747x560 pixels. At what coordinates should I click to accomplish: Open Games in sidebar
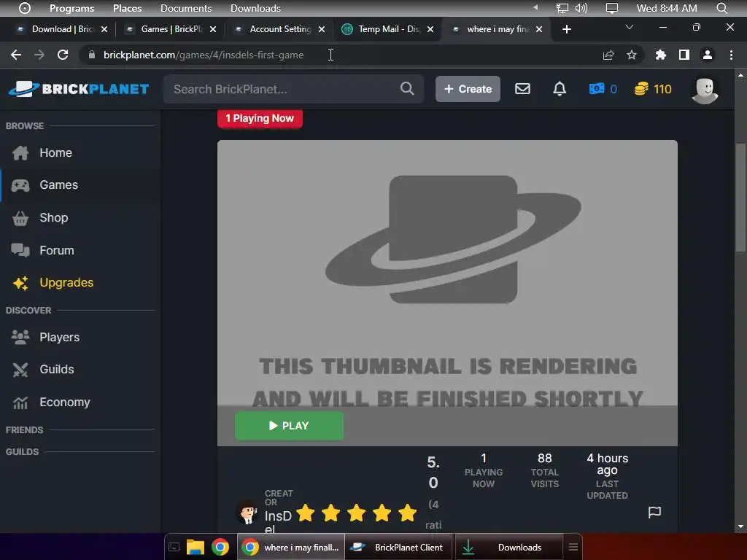coord(80,184)
